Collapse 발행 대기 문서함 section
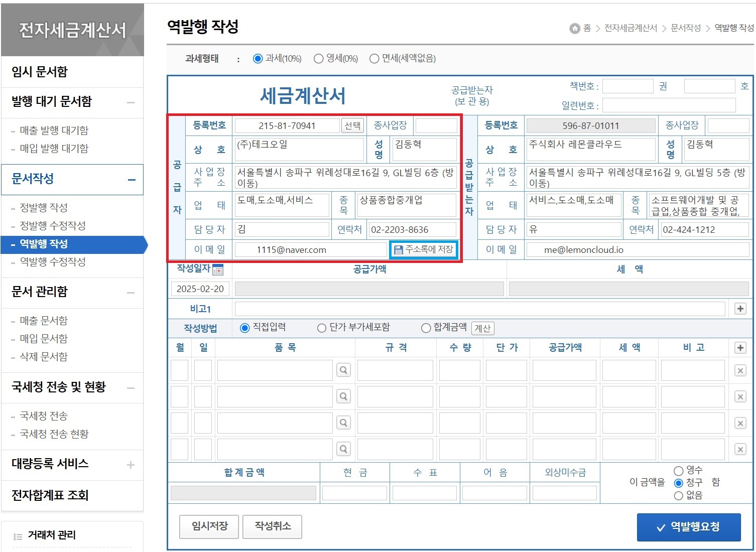The height and width of the screenshot is (552, 756). pos(131,102)
